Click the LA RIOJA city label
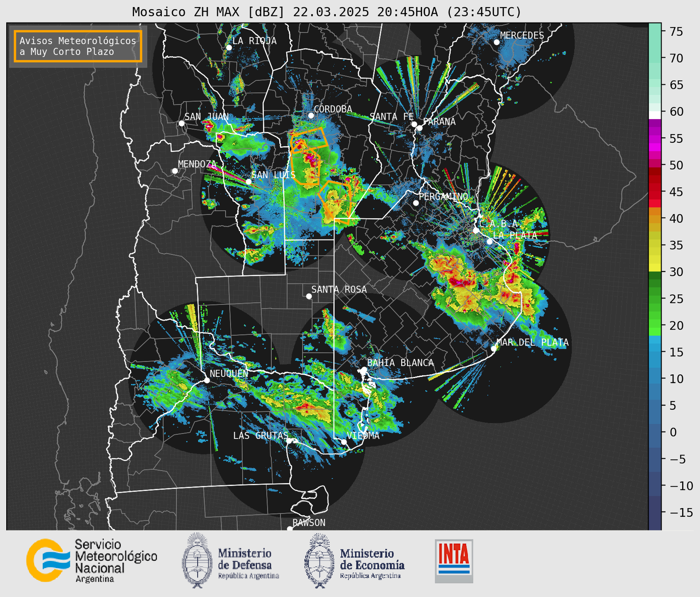This screenshot has height=597, width=700. [254, 41]
